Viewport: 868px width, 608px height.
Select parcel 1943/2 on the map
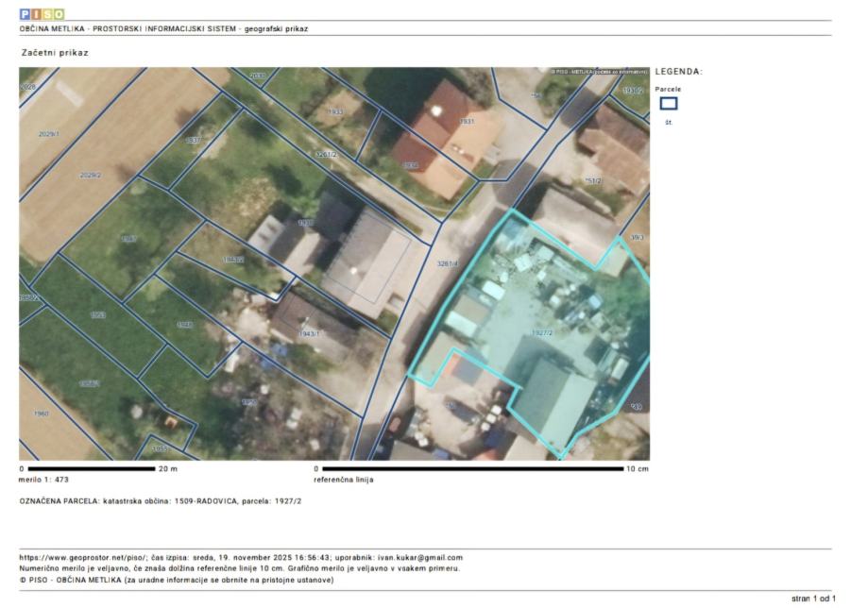click(233, 259)
